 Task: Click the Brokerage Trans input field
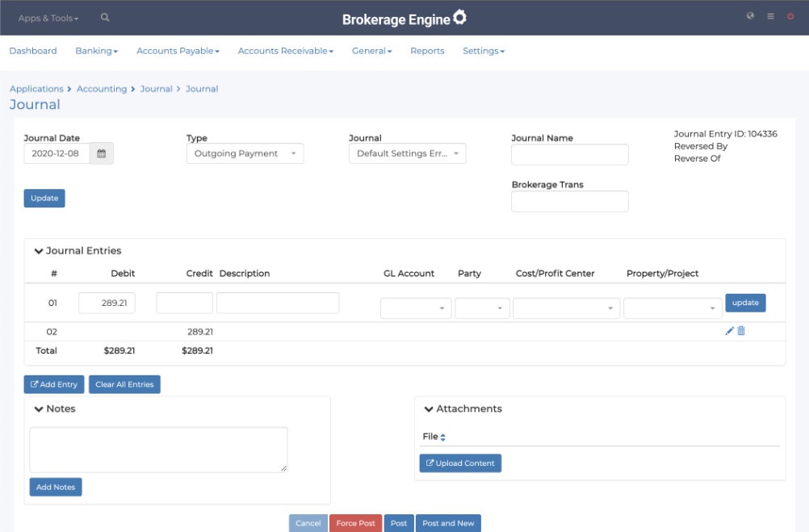coord(569,201)
